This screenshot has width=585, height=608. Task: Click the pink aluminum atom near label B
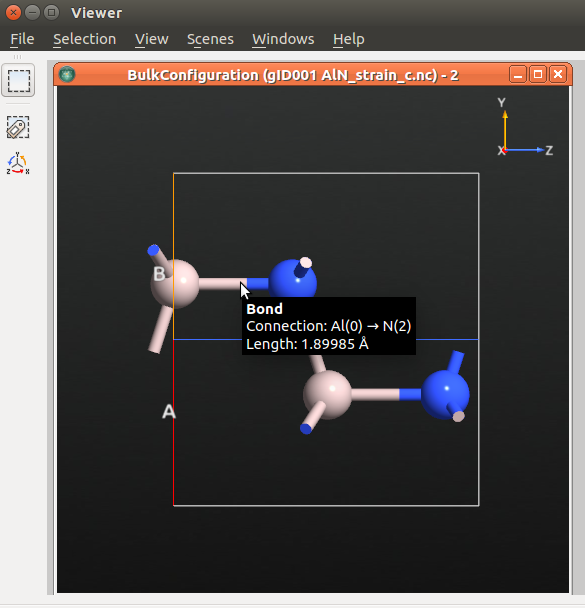tap(175, 284)
